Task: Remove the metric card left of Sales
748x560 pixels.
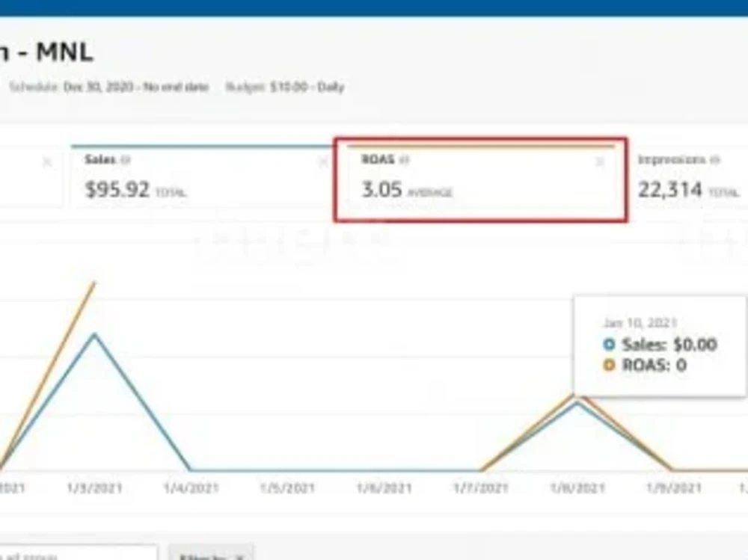Action: click(x=46, y=162)
